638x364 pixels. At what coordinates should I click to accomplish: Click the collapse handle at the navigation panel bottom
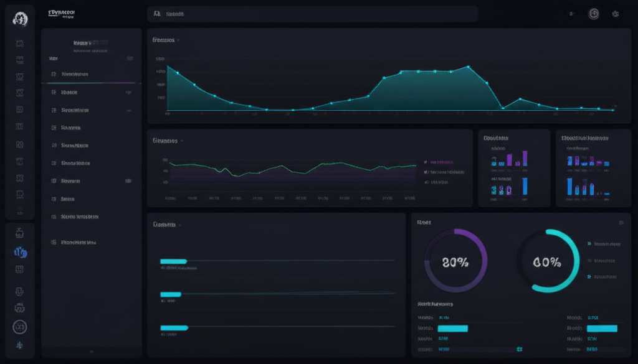coord(91,352)
